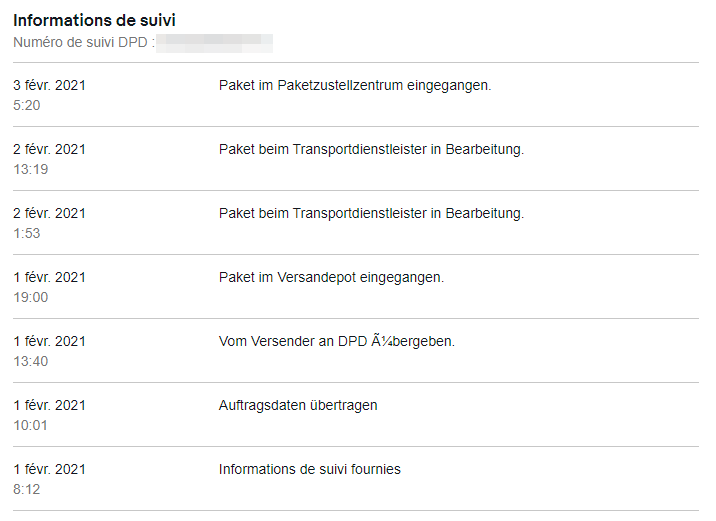Screen dimensions: 716x521
Task: Click the date above the 19:00 time
Action: 49,277
